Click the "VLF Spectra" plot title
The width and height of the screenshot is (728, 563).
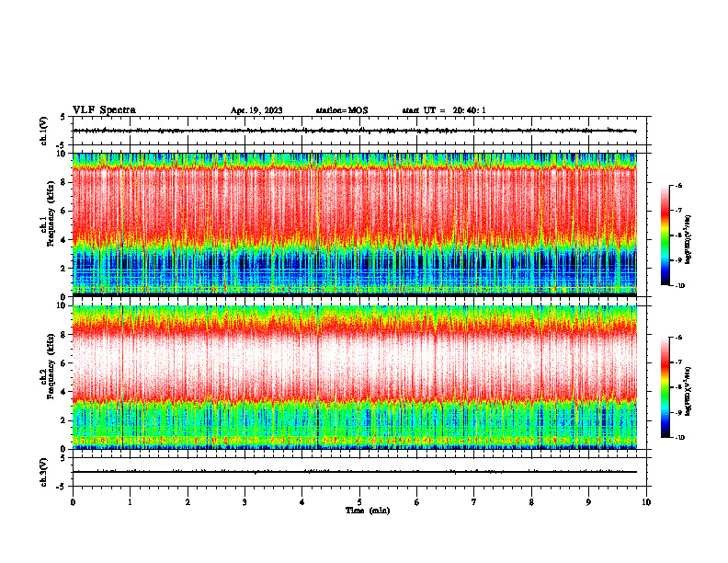coord(104,109)
